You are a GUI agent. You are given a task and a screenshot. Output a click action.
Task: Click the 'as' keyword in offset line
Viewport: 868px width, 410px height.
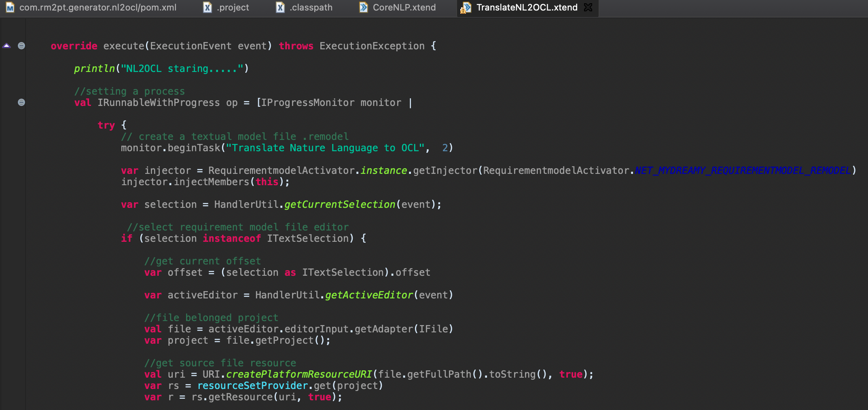point(290,273)
